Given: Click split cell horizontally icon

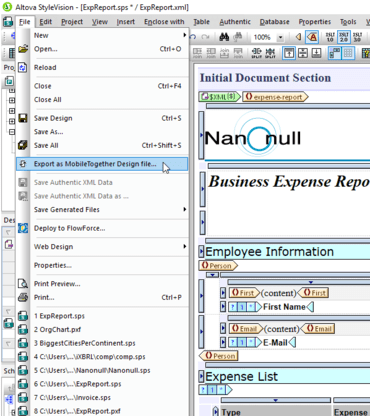Looking at the screenshot, I should [256, 53].
